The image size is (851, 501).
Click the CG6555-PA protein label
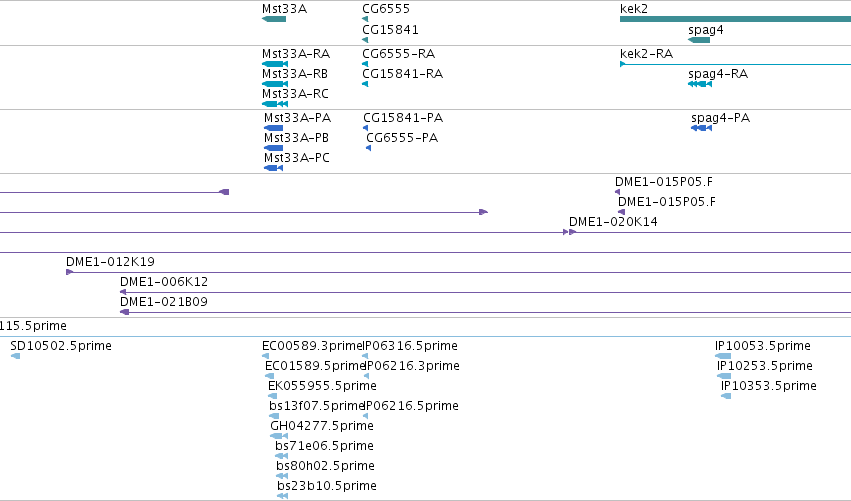[x=402, y=138]
